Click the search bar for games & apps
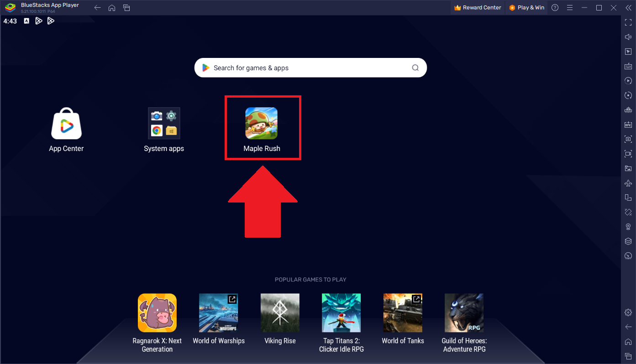Screen dimensions: 636x364 (310, 68)
